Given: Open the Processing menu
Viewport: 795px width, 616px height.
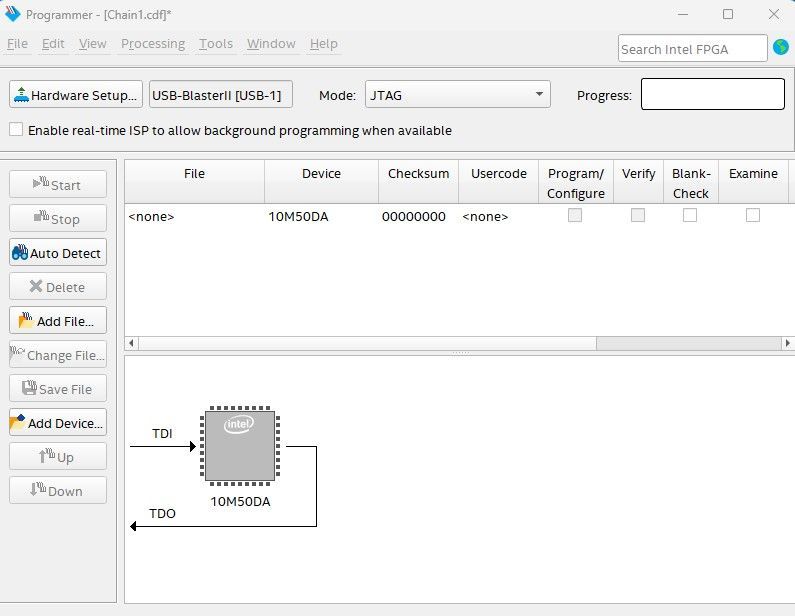Looking at the screenshot, I should click(153, 44).
